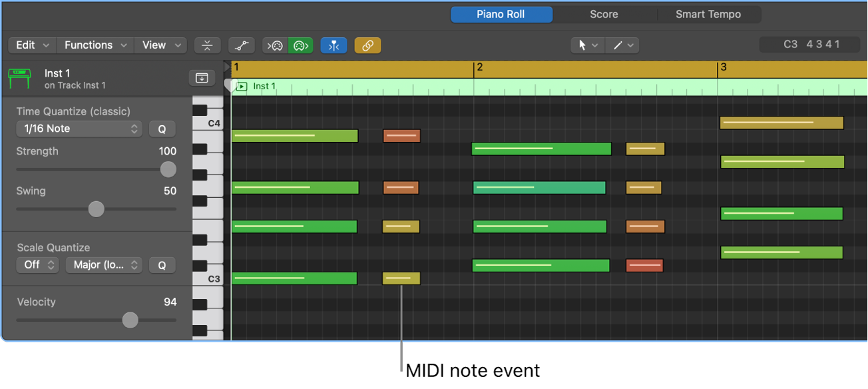Image resolution: width=868 pixels, height=389 pixels.
Task: Open the Major scale type dropdown
Action: 104,265
